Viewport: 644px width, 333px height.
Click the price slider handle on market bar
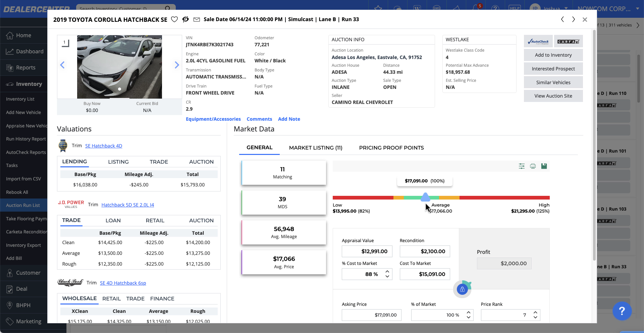point(425,197)
